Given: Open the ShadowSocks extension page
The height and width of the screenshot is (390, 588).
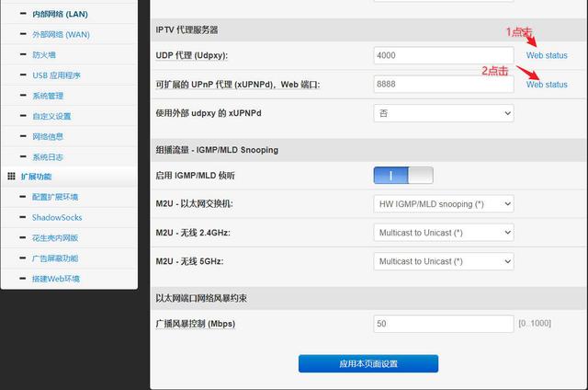Looking at the screenshot, I should [x=57, y=217].
